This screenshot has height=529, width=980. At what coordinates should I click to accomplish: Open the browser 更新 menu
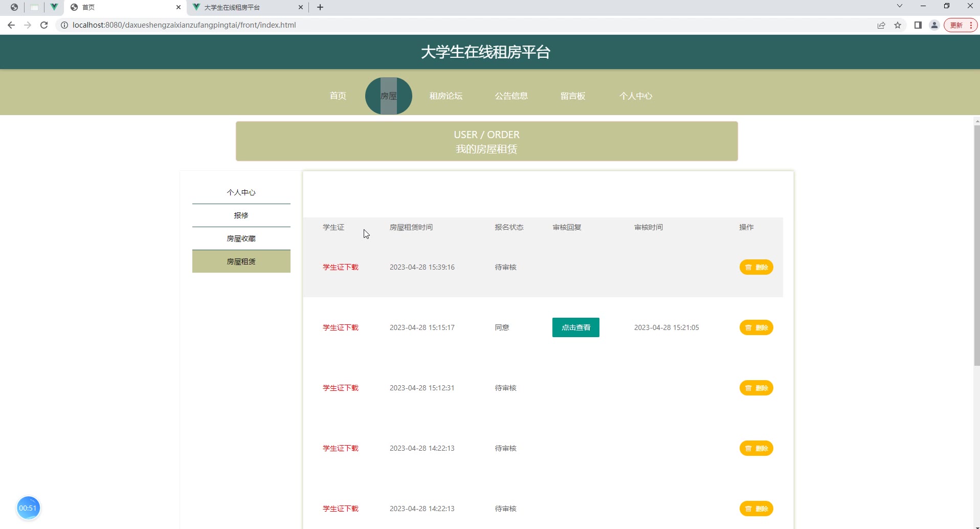(x=961, y=25)
